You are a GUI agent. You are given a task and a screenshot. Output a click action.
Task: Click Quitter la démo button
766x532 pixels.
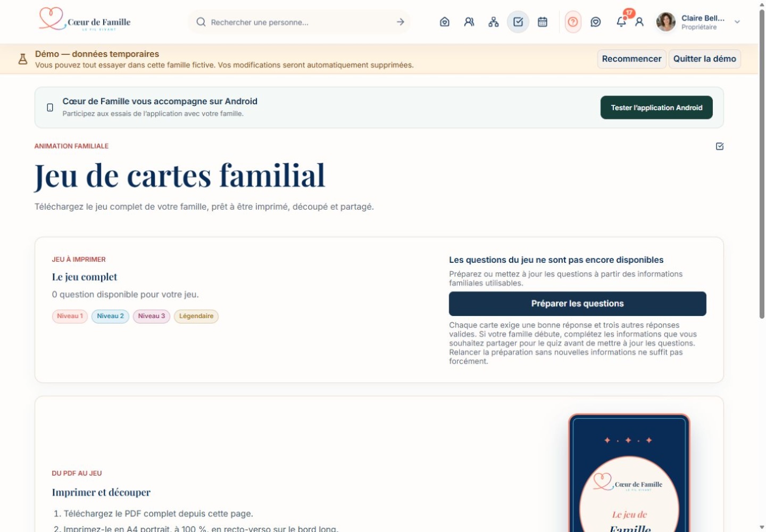[704, 59]
